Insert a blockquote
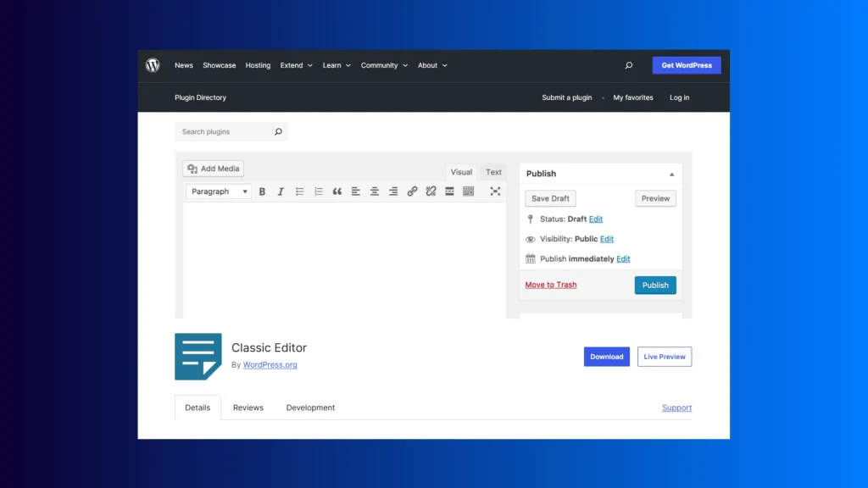868x488 pixels. point(337,191)
